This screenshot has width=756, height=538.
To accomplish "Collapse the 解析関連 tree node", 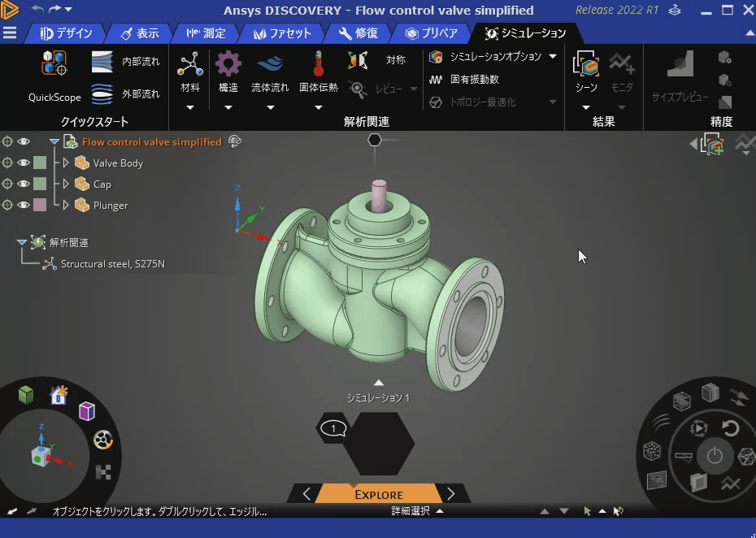I will (22, 242).
